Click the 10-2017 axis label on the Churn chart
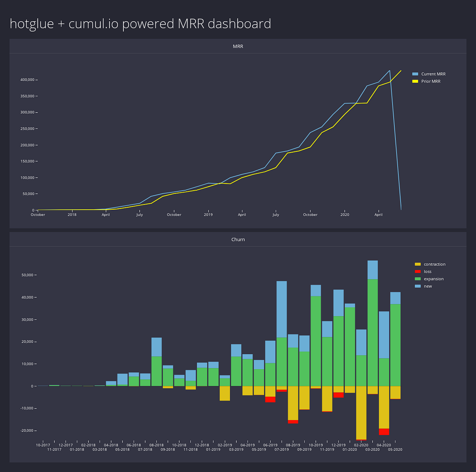 click(44, 445)
